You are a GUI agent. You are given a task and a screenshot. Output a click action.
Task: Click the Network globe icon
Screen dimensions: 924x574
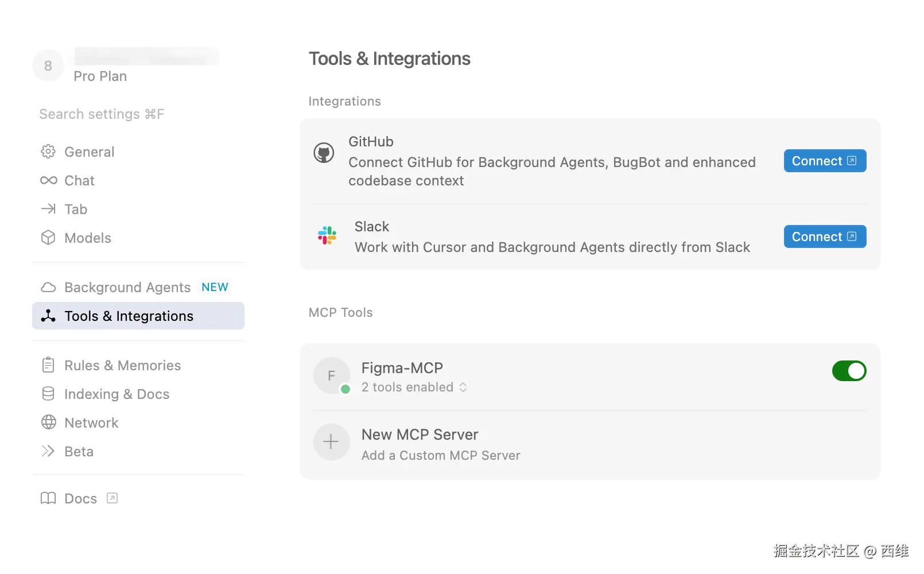point(48,422)
